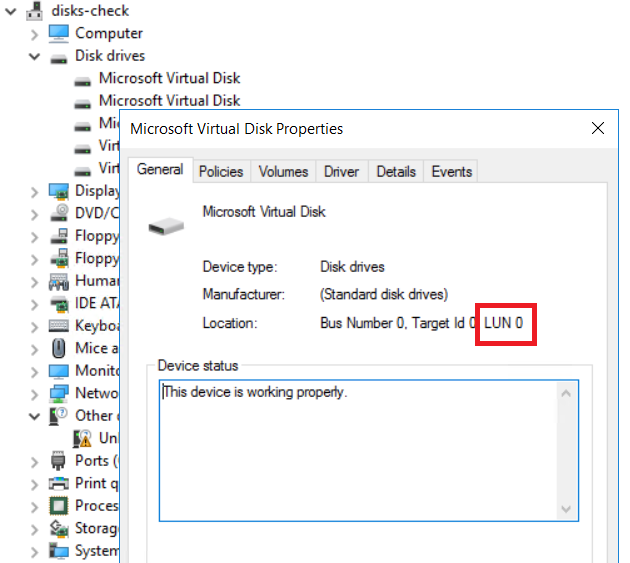This screenshot has width=630, height=563.
Task: Click the Network adapters icon
Action: [x=59, y=394]
